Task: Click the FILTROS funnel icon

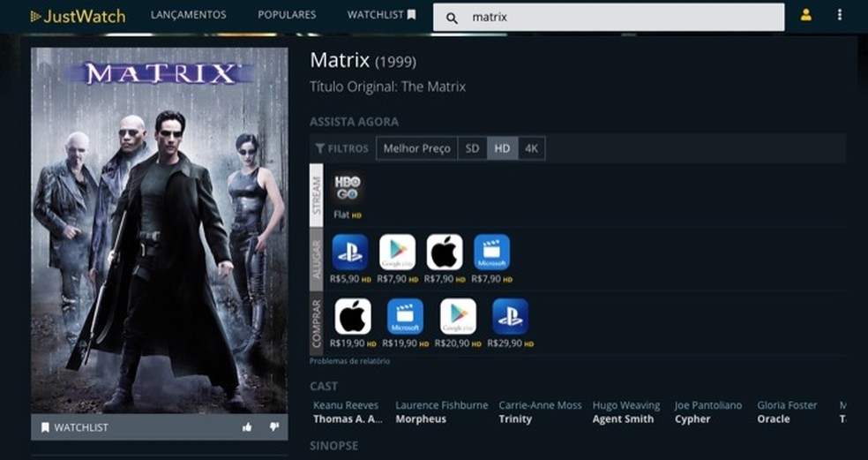Action: click(320, 148)
